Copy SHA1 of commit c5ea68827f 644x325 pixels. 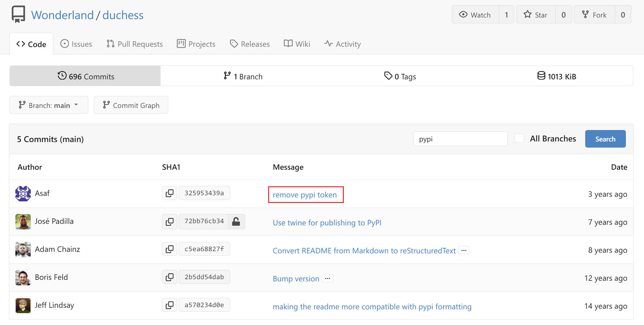(x=169, y=249)
